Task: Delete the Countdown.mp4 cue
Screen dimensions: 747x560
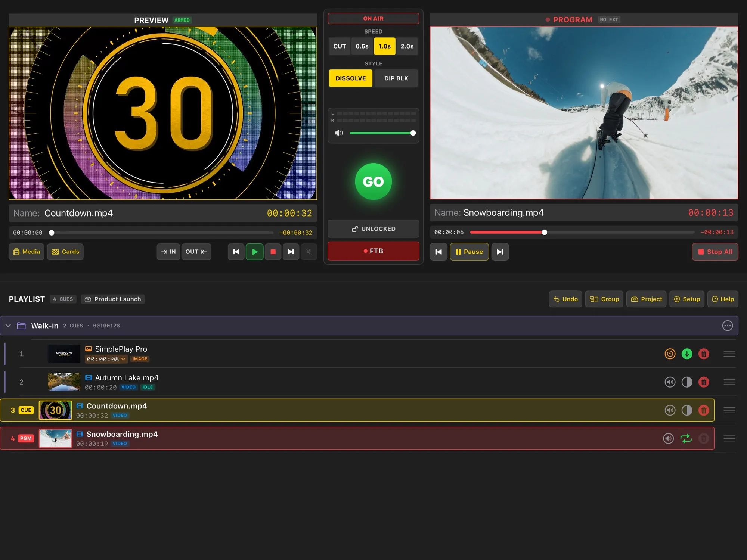Action: point(704,410)
